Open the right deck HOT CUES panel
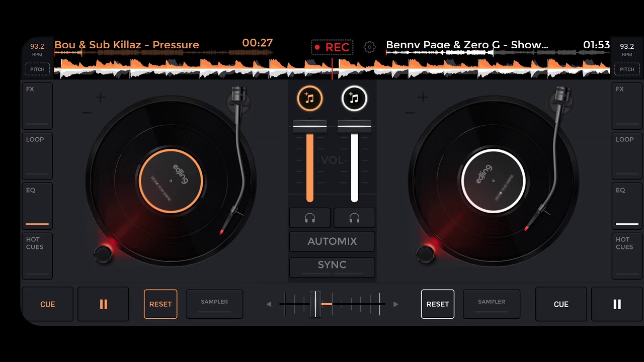Screen dimensions: 644x362 [x=627, y=256]
